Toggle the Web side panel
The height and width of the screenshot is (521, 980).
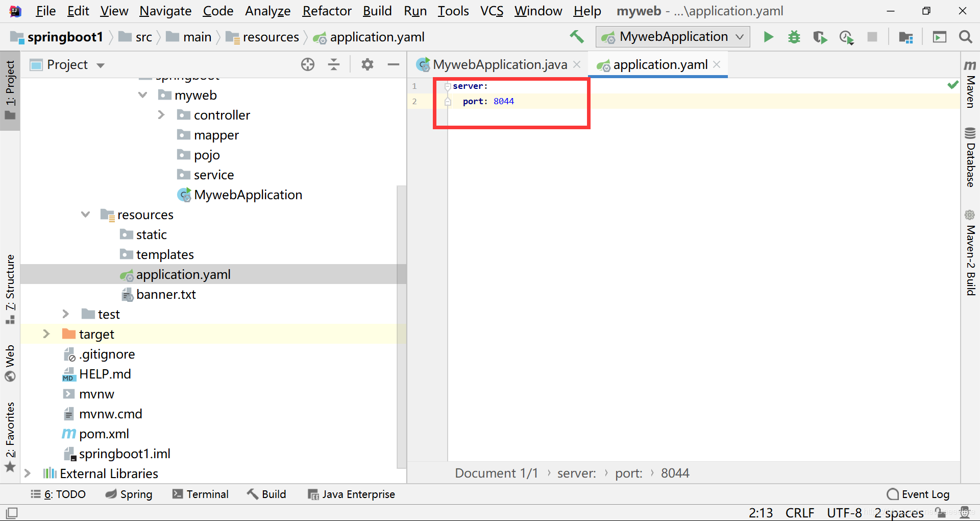(10, 363)
